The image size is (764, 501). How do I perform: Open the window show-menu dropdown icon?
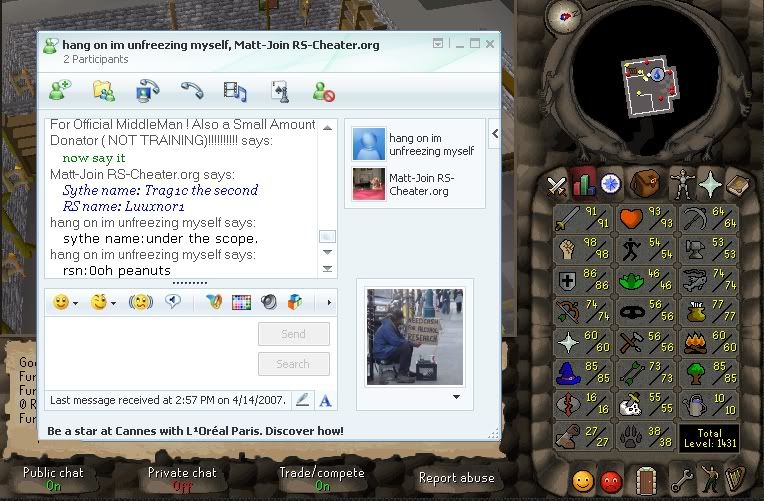pos(438,44)
